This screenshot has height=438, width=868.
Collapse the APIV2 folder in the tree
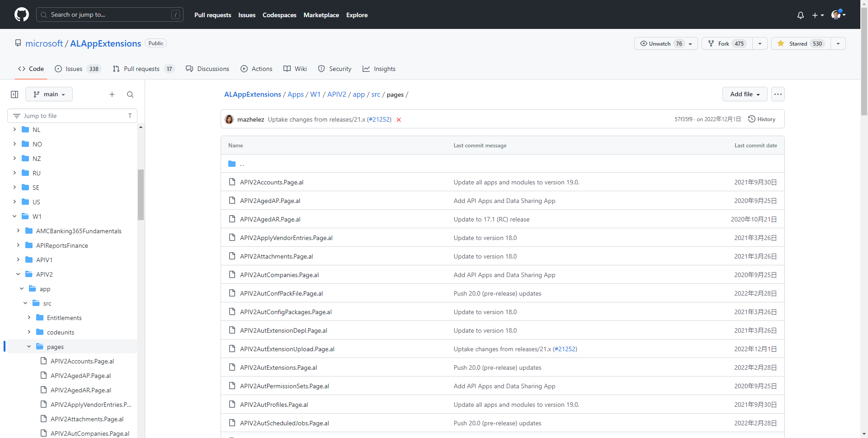[x=18, y=274]
